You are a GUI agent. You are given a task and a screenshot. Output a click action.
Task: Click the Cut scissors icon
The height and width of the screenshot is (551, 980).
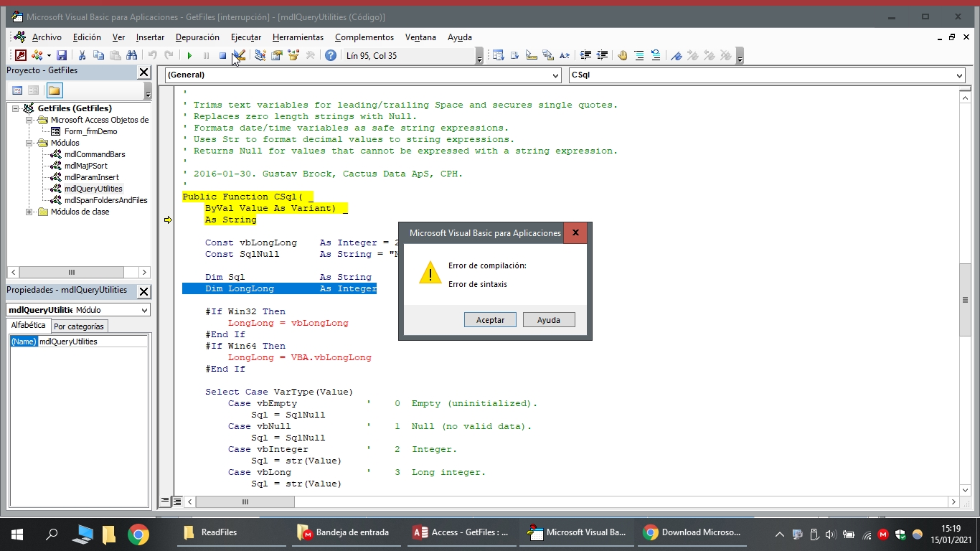coord(82,55)
